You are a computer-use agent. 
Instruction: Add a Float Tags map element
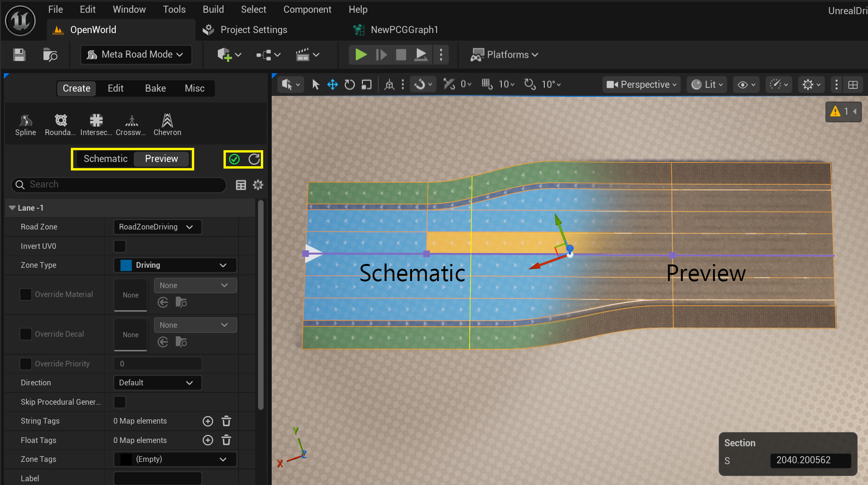pyautogui.click(x=208, y=440)
